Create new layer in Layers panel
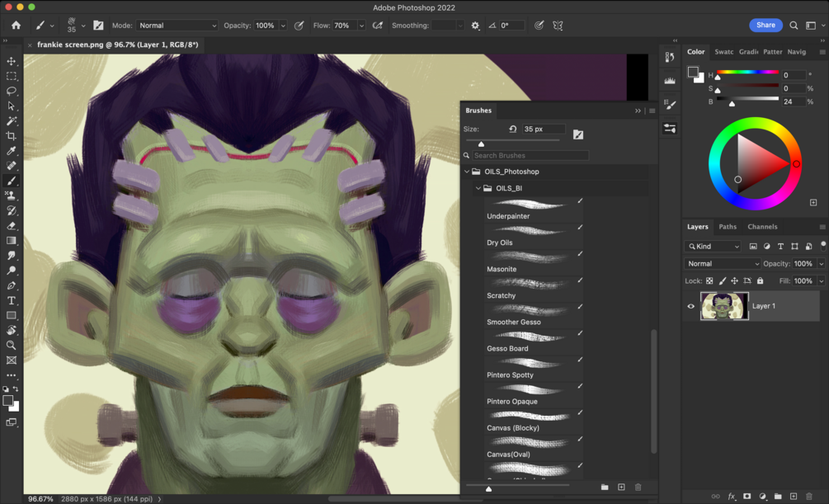This screenshot has width=829, height=504. pos(794,496)
